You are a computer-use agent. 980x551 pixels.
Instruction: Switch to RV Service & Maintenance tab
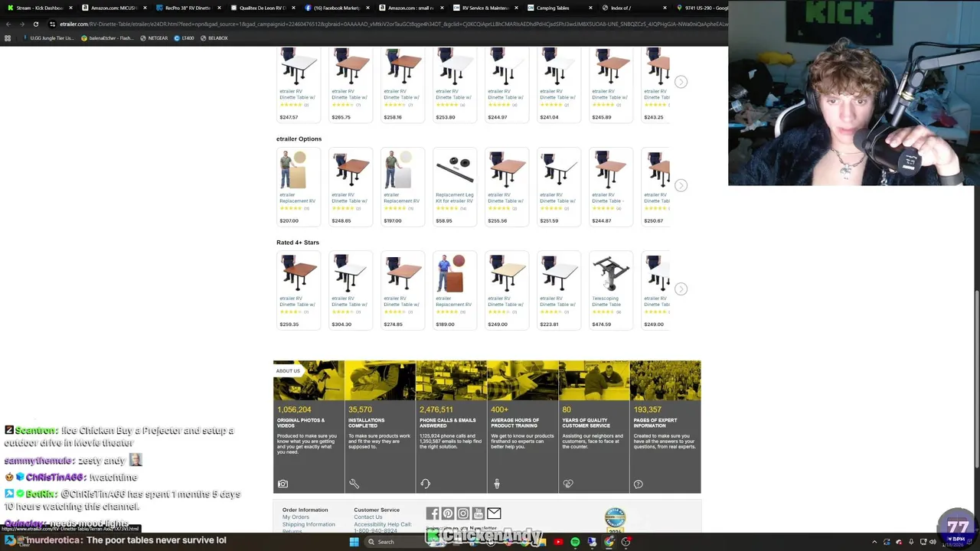484,8
